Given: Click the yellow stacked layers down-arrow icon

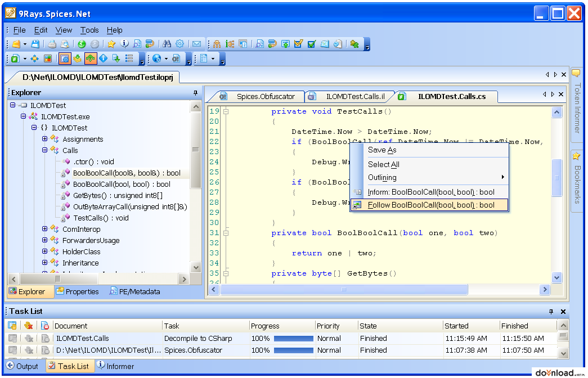Looking at the screenshot, I should (78, 58).
